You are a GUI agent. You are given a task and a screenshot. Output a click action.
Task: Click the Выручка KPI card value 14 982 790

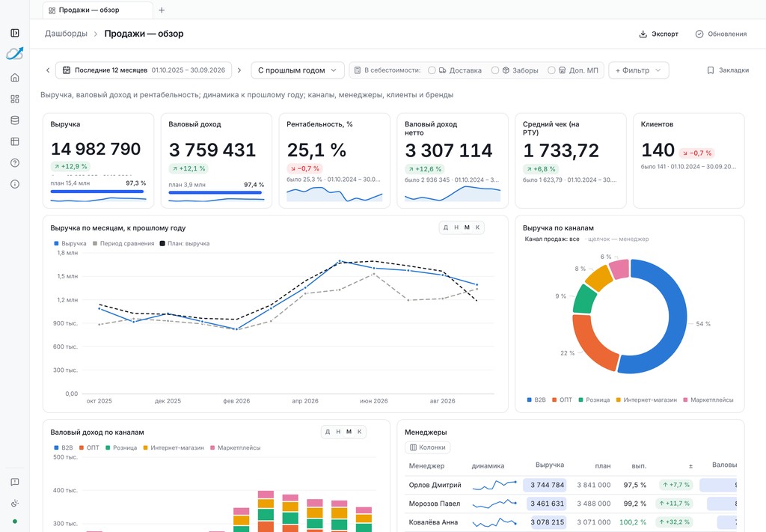point(96,149)
